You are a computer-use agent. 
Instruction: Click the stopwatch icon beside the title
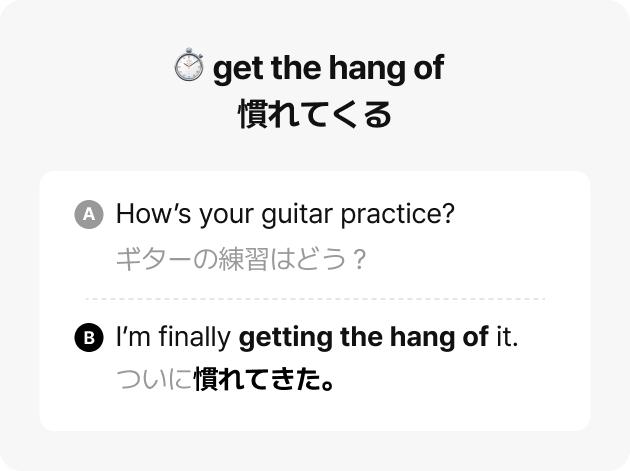click(189, 65)
